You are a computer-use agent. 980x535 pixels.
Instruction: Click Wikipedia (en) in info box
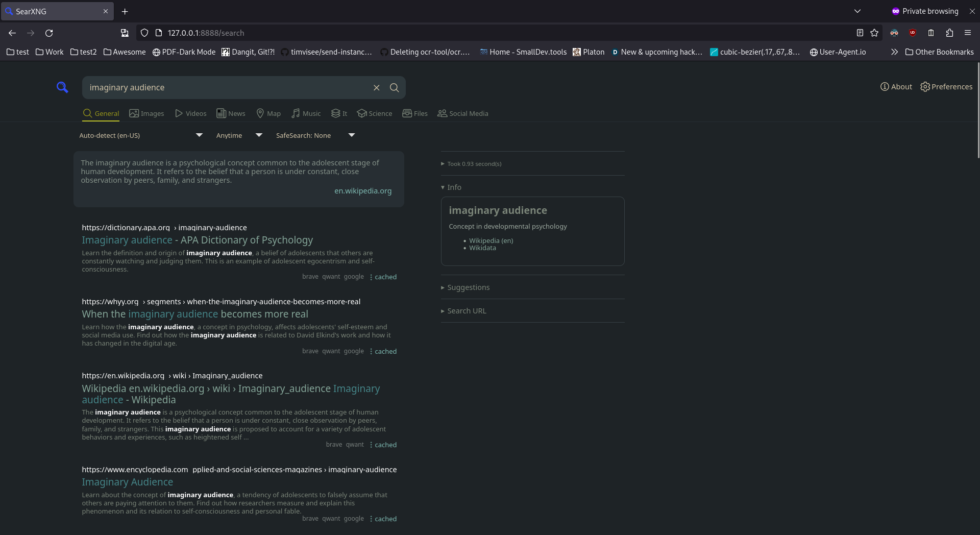tap(491, 240)
